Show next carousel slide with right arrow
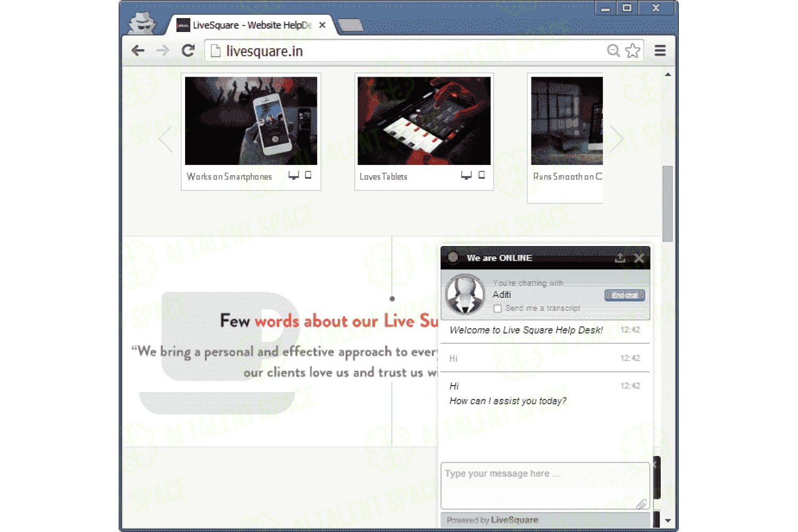Image resolution: width=798 pixels, height=532 pixels. coord(616,139)
